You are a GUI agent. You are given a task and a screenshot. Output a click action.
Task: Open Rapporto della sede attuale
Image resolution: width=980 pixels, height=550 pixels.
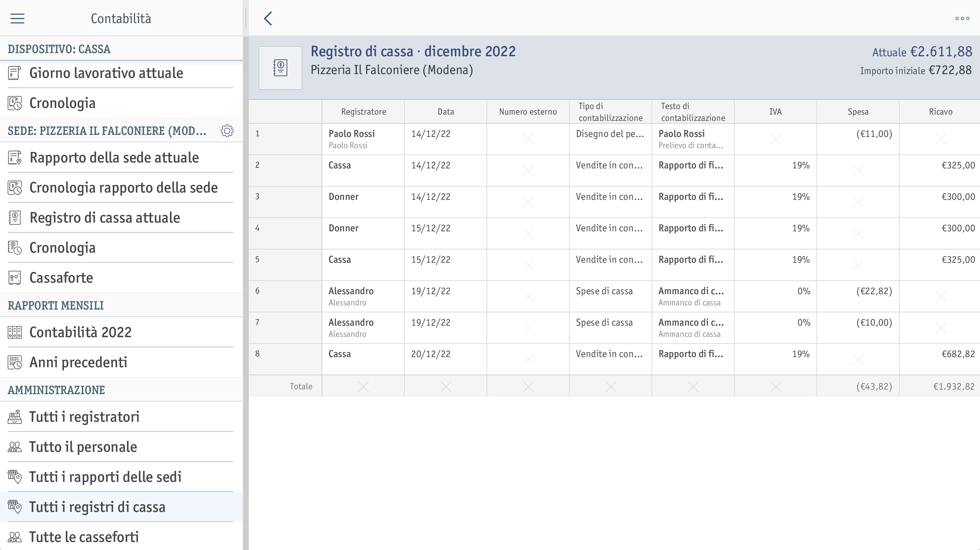pos(121,158)
